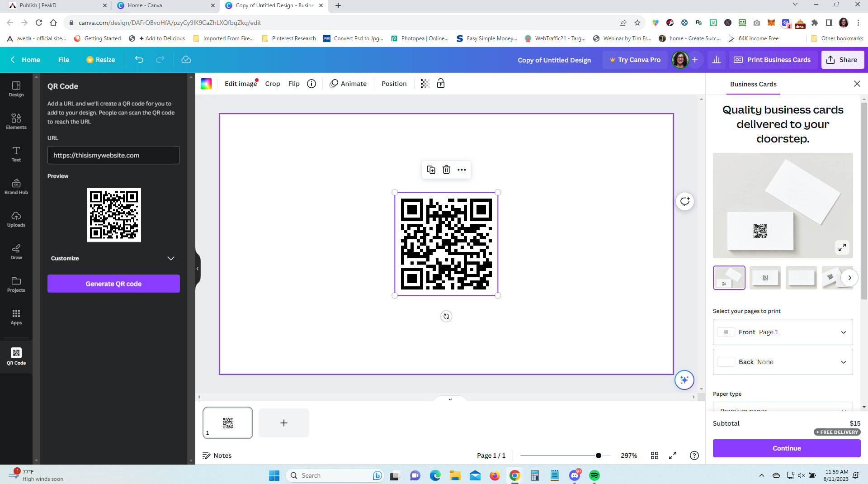Open the insights chart icon
This screenshot has height=484, width=868.
tap(717, 60)
